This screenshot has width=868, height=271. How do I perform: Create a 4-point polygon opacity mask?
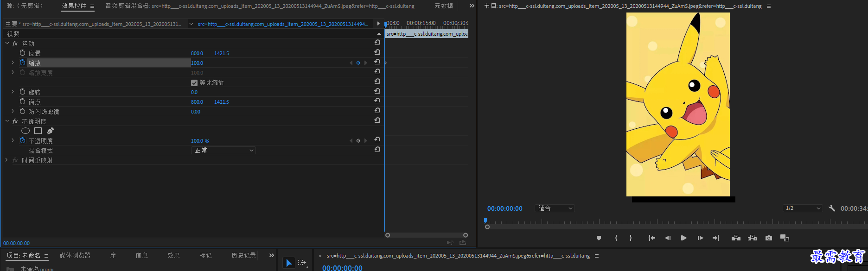38,131
